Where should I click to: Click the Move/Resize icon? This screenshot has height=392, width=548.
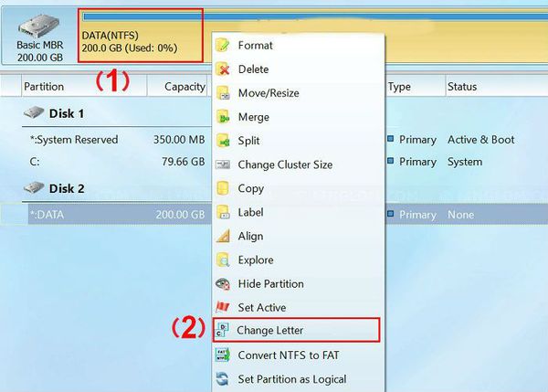click(x=222, y=93)
